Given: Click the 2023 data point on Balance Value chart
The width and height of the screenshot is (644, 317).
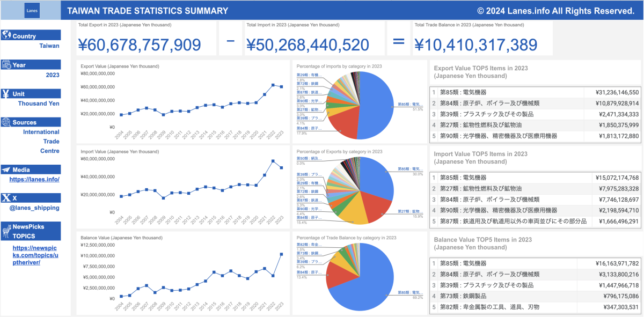Looking at the screenshot, I should point(281,254).
